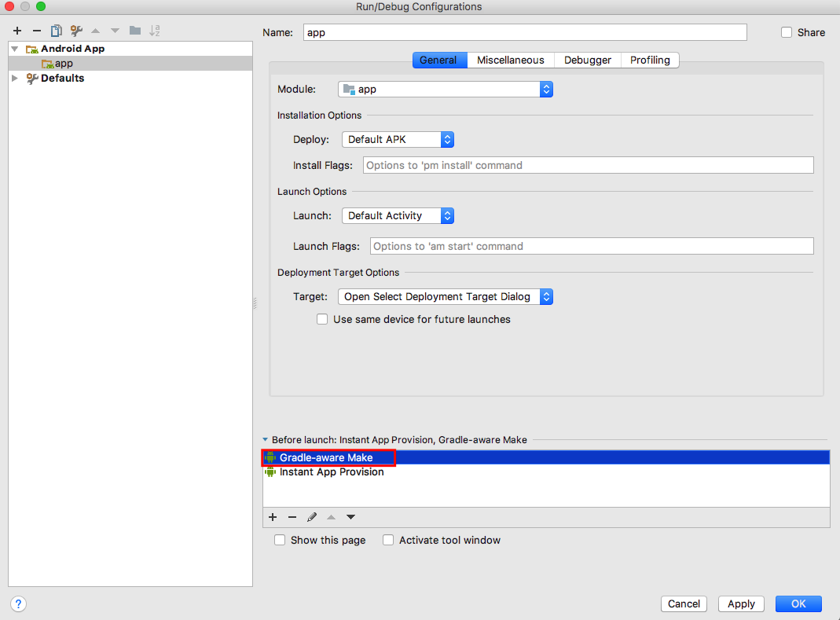Add a new run configuration

click(x=17, y=31)
